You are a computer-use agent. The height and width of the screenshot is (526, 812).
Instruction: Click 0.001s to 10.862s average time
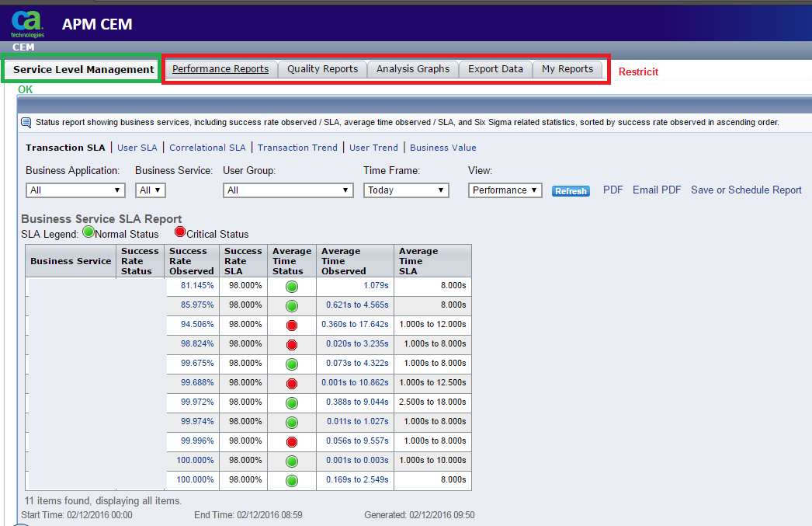(x=355, y=382)
